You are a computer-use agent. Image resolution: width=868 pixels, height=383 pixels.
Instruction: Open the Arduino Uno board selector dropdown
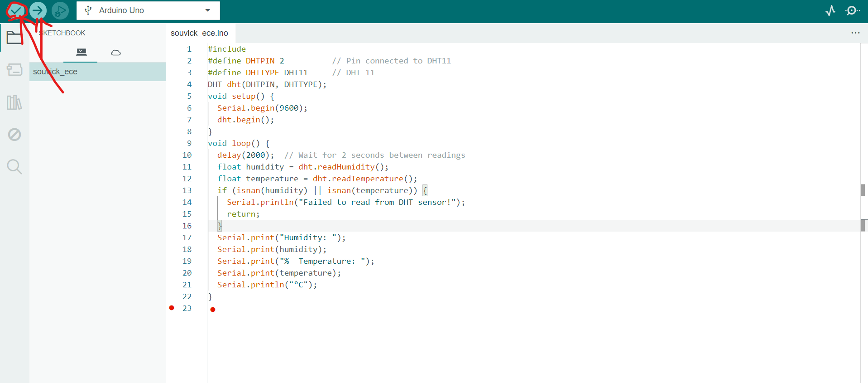pyautogui.click(x=148, y=10)
